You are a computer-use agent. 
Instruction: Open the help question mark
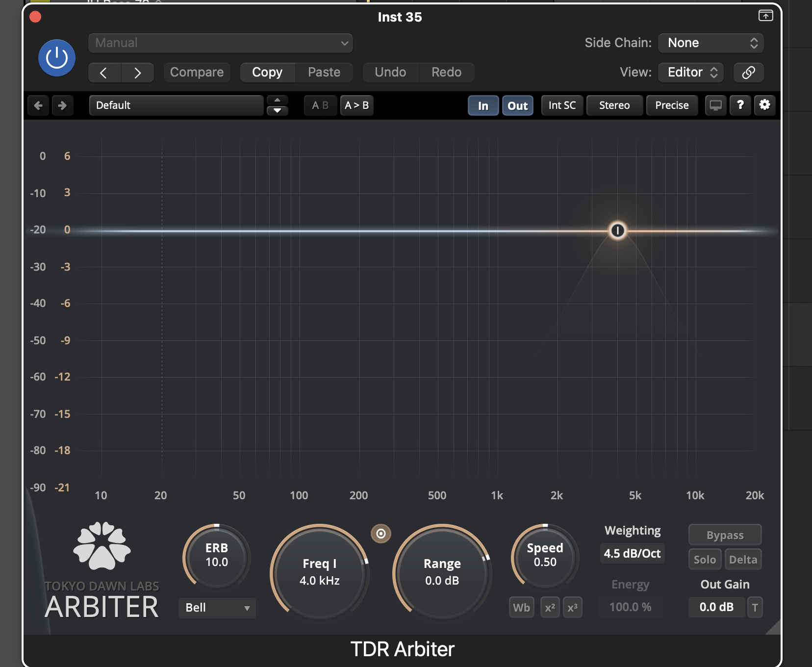tap(740, 105)
